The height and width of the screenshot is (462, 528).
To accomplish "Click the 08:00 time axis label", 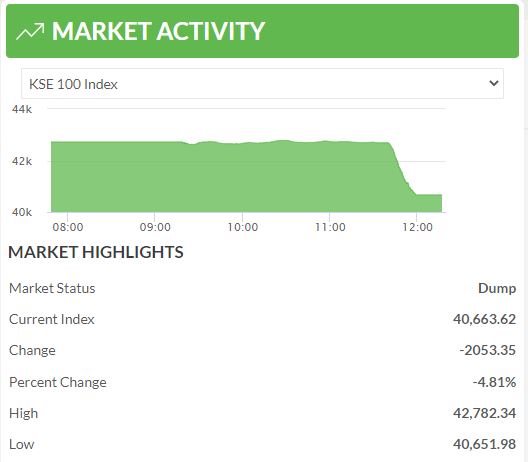I will click(68, 227).
